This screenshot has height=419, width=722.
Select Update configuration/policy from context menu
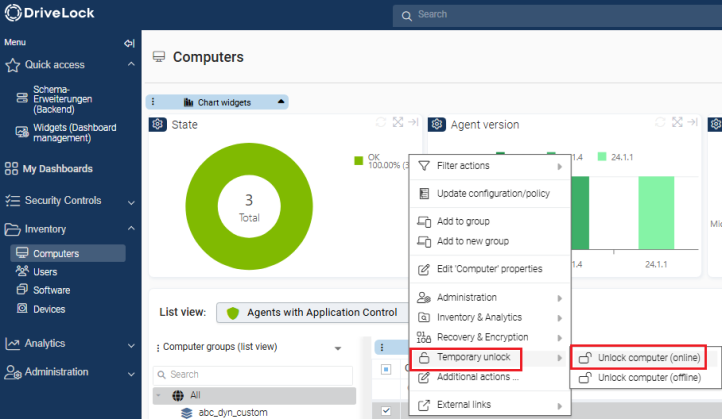point(490,193)
